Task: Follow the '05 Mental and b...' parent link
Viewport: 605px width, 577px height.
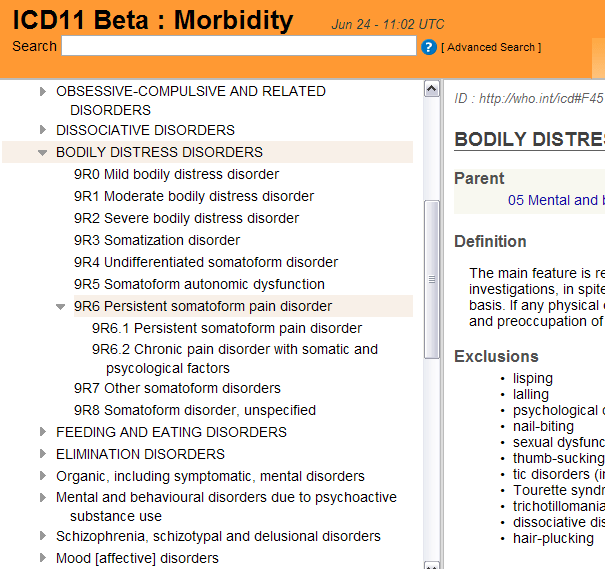Action: click(555, 200)
